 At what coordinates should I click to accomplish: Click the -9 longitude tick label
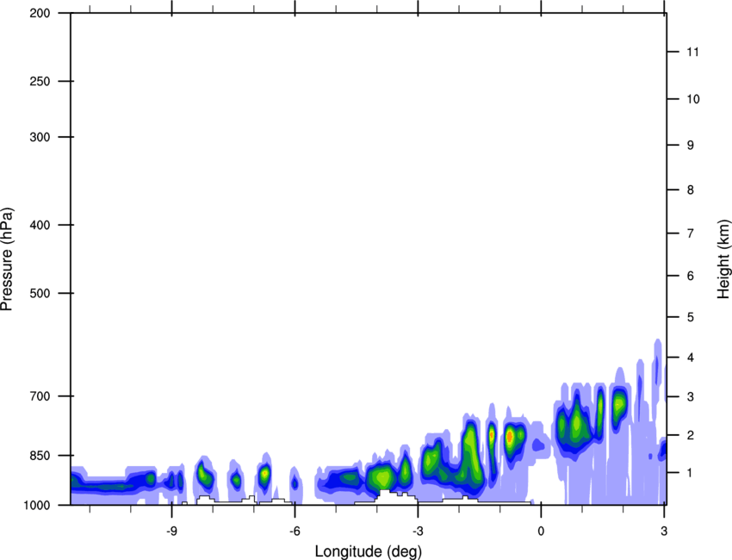(171, 531)
